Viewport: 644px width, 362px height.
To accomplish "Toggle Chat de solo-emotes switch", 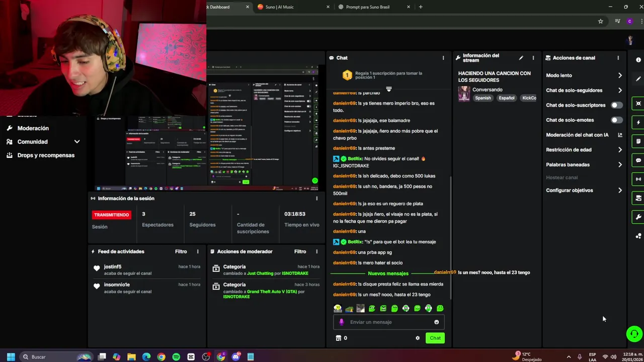I will (x=616, y=120).
